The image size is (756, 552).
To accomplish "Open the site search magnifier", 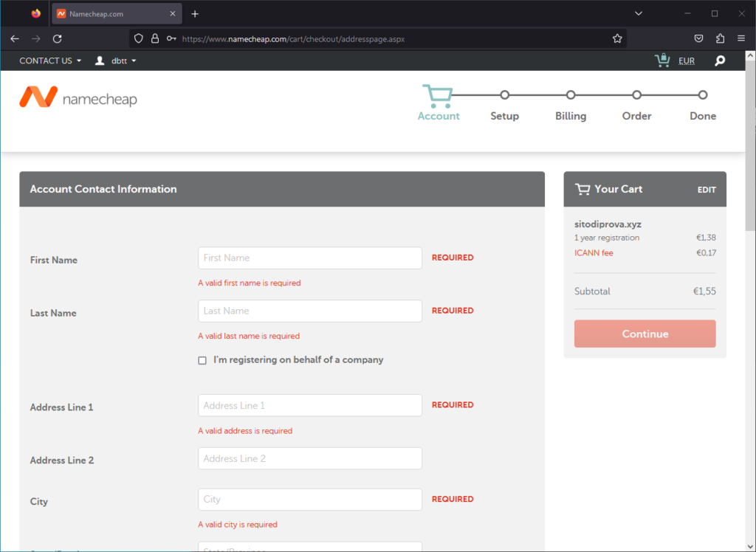I will [720, 61].
